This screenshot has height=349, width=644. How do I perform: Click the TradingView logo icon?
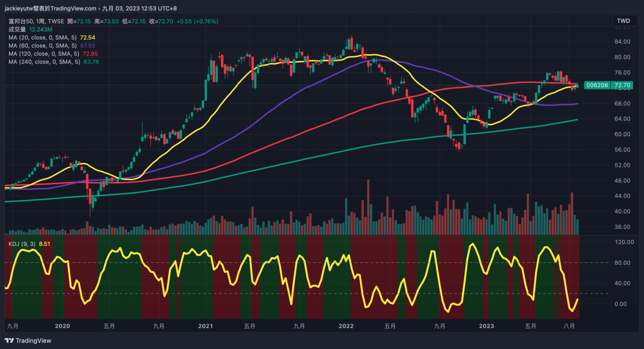point(9,341)
